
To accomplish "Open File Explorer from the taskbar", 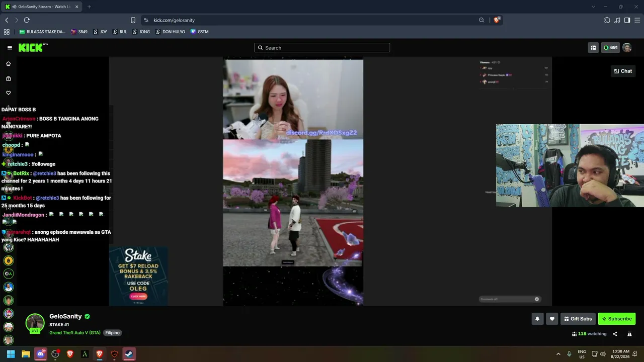I will point(26,354).
